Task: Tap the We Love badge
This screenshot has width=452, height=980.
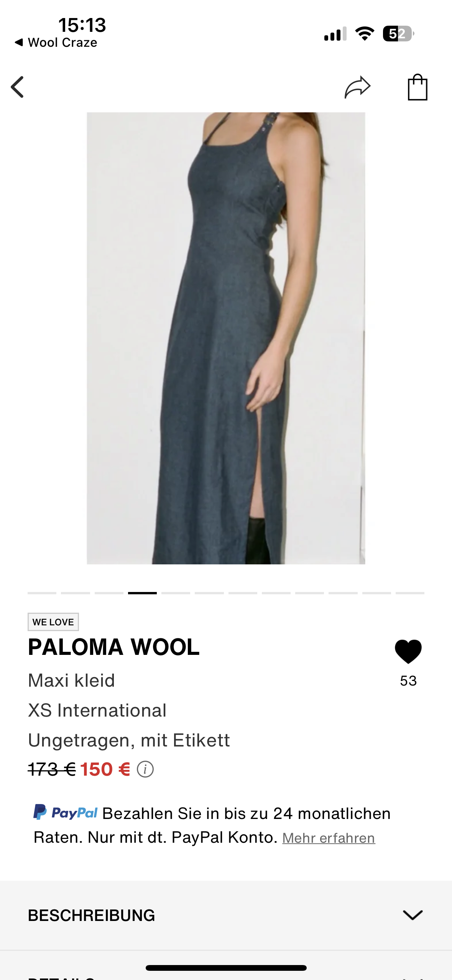Action: point(53,622)
